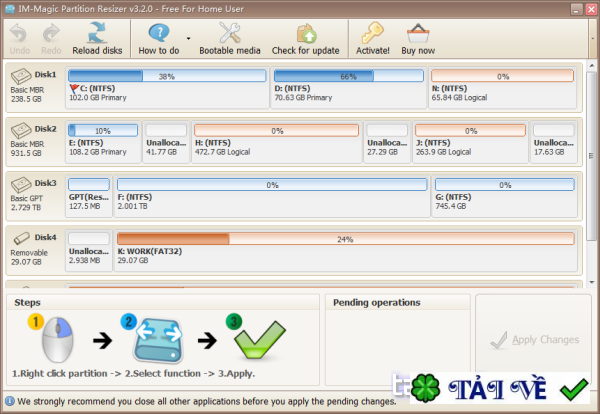The height and width of the screenshot is (414, 600).
Task: Select the Disk1 disk icon
Action: tap(21, 76)
